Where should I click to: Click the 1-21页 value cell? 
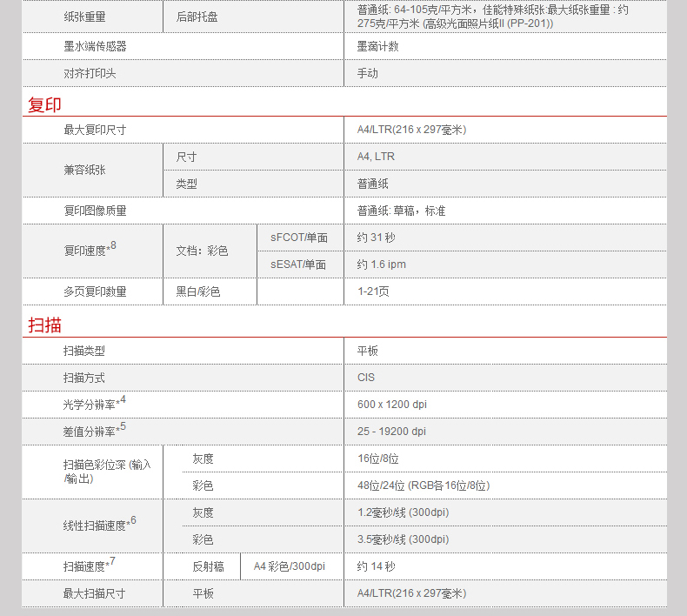373,291
